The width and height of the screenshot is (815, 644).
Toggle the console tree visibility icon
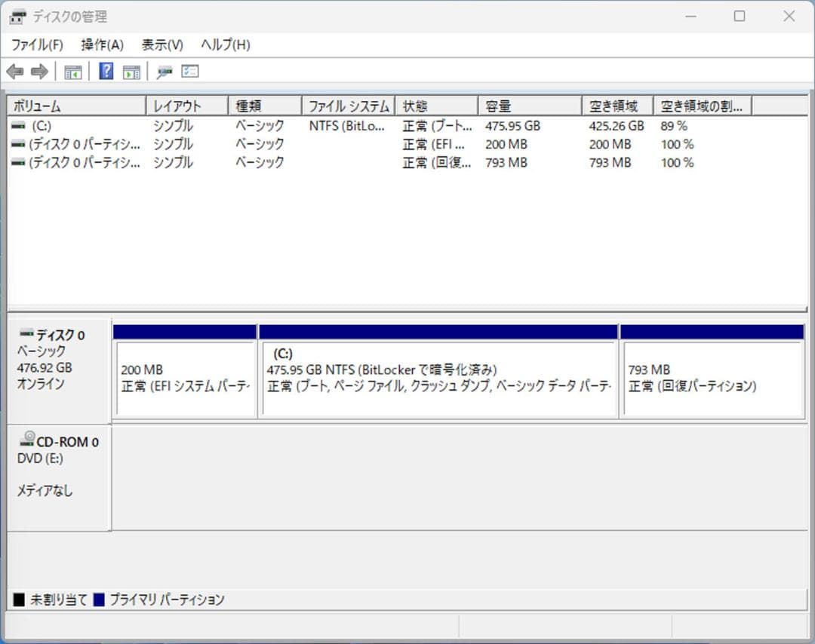pos(72,71)
